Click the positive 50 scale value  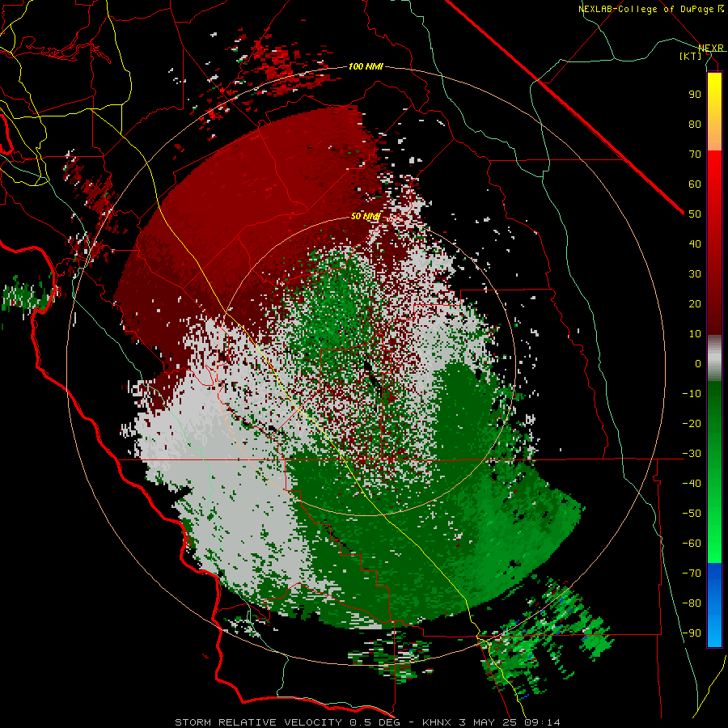click(x=695, y=214)
